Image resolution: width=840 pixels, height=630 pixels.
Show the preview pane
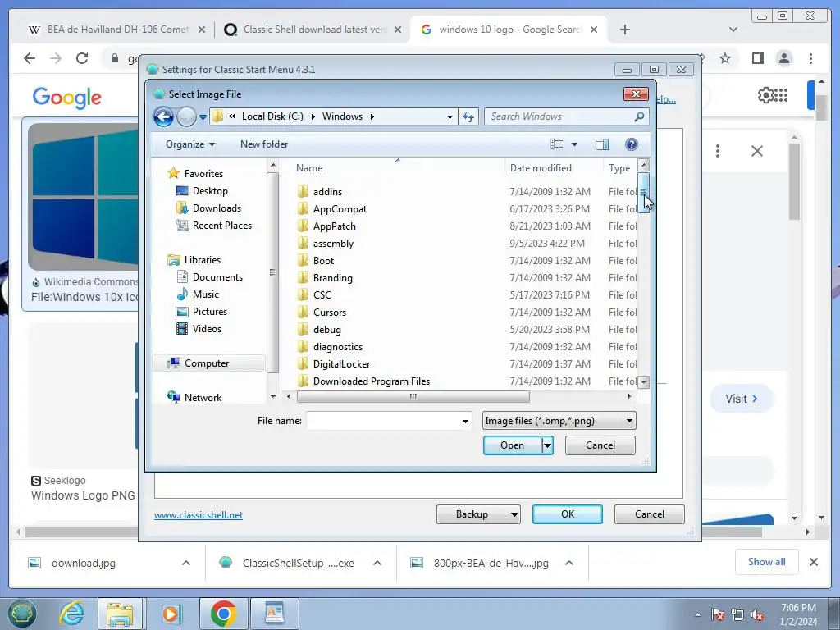tap(602, 144)
